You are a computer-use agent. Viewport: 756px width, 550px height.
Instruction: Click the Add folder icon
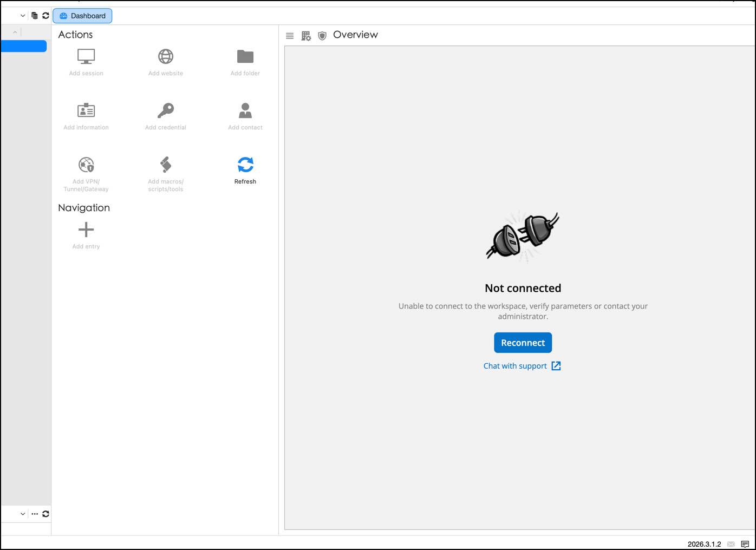coord(245,56)
